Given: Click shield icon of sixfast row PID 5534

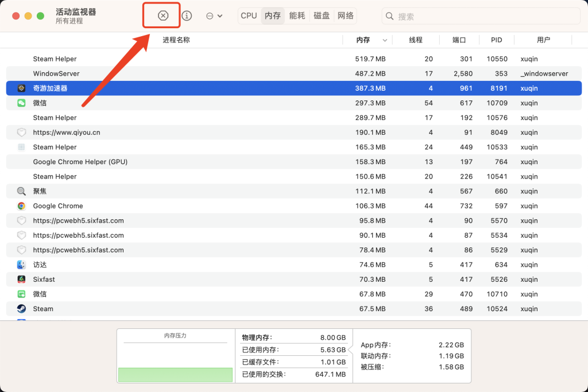Looking at the screenshot, I should click(21, 235).
